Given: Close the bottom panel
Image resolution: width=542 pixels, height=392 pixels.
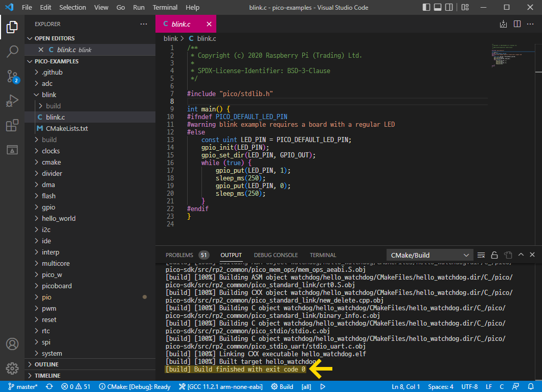Looking at the screenshot, I should (x=532, y=255).
